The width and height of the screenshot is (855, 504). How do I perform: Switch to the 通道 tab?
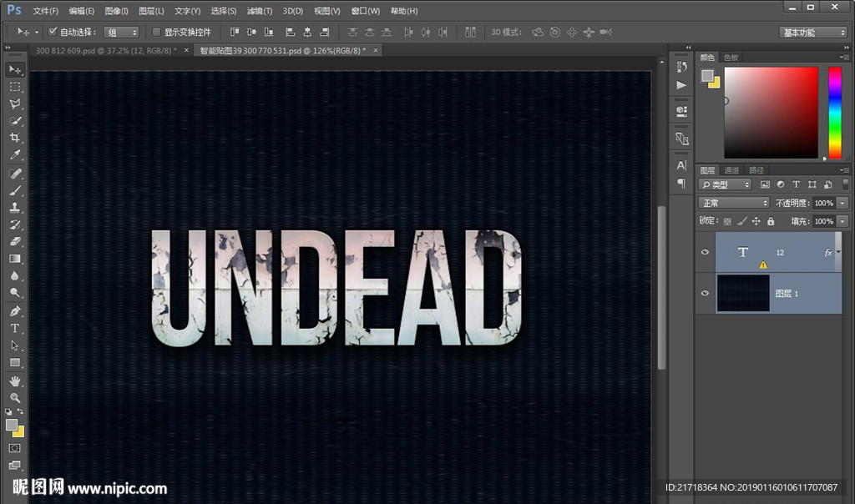point(731,170)
